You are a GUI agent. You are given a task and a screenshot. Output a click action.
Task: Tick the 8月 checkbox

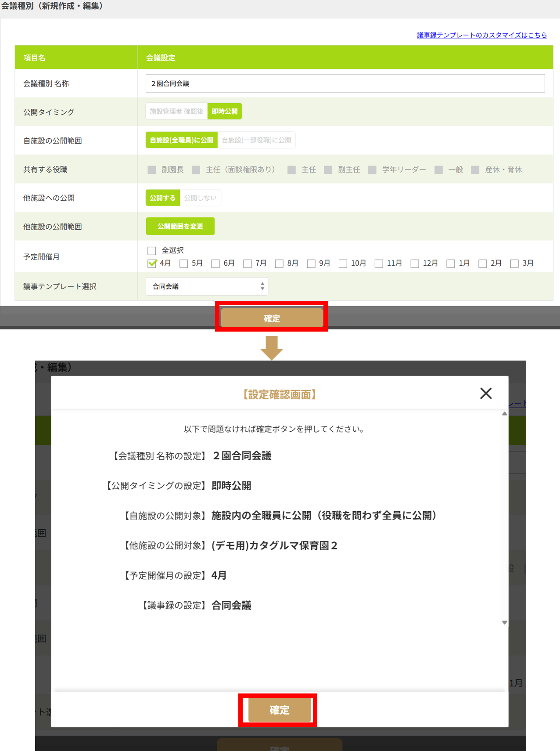pyautogui.click(x=279, y=264)
